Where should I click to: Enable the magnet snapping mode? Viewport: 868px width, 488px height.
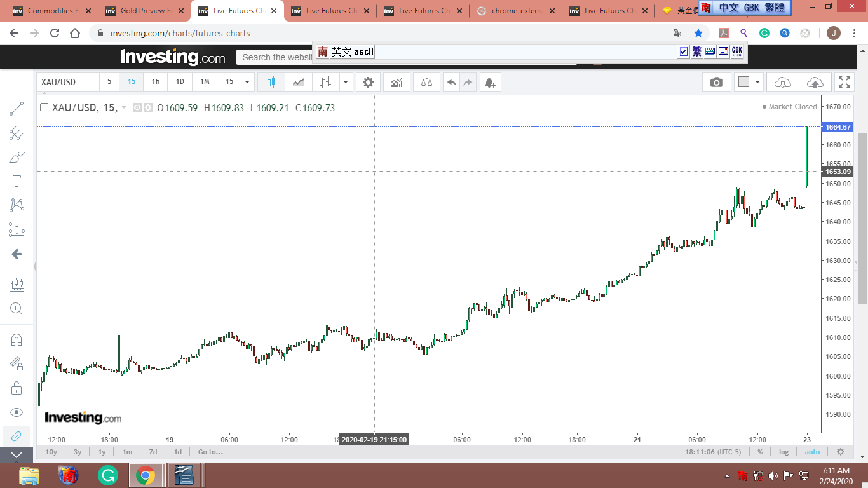tap(17, 339)
